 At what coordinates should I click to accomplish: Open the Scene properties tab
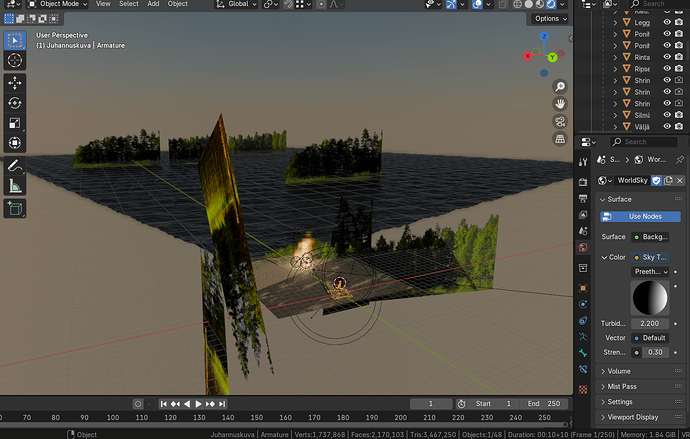click(583, 231)
